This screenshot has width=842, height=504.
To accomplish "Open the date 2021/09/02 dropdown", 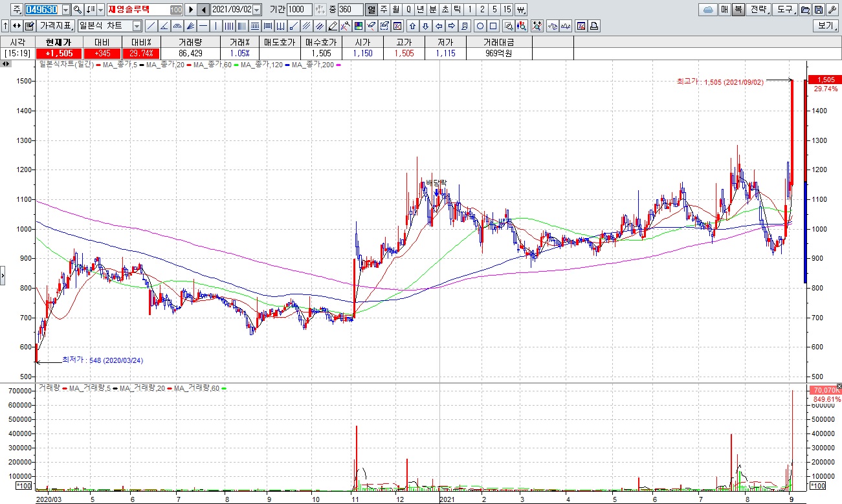I will tap(257, 10).
